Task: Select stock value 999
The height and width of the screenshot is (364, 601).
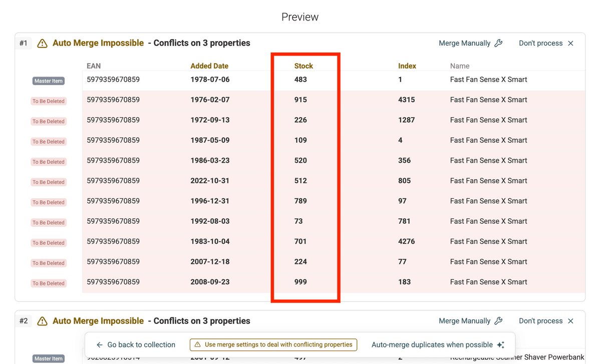Action: tap(300, 282)
